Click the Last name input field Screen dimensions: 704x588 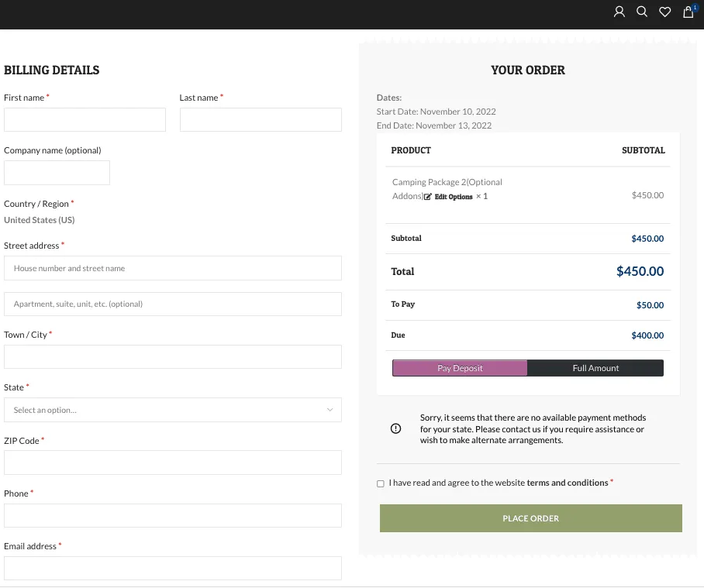tap(261, 119)
